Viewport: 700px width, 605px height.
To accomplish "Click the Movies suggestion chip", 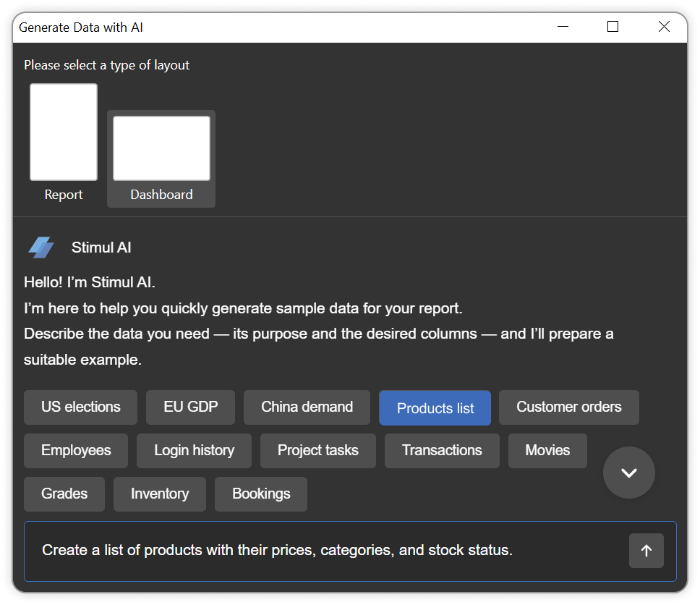I will click(x=547, y=450).
